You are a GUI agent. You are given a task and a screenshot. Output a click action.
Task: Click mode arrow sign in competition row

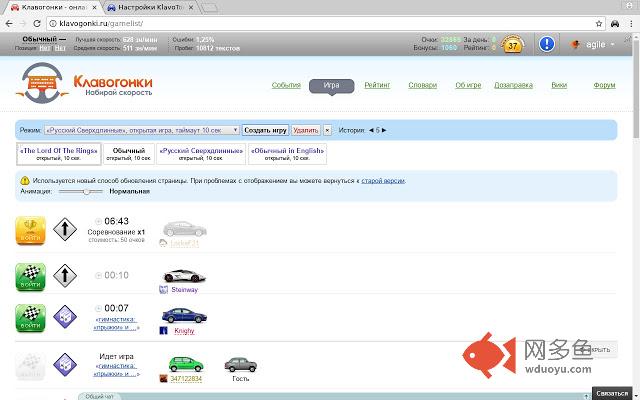tap(65, 229)
